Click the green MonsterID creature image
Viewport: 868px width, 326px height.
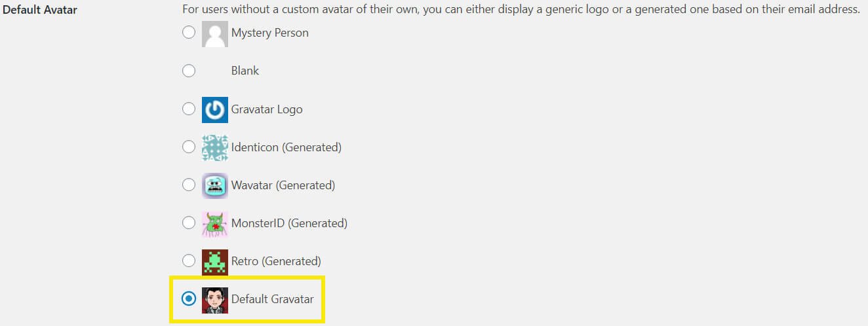214,223
